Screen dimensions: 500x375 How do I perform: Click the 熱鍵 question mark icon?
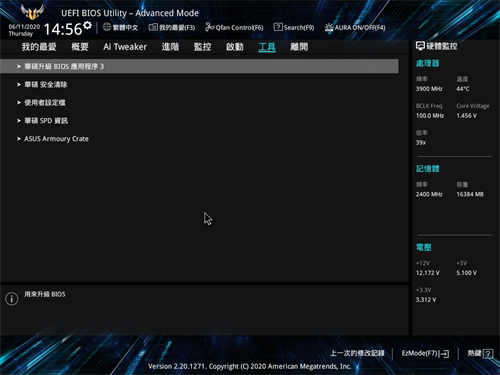(x=488, y=353)
